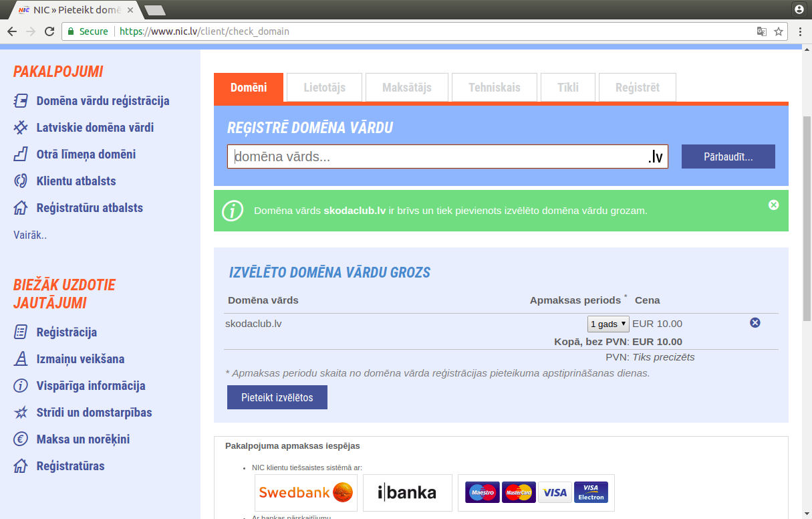The width and height of the screenshot is (812, 519).
Task: Click the Swedbank payment logo
Action: pyautogui.click(x=306, y=493)
